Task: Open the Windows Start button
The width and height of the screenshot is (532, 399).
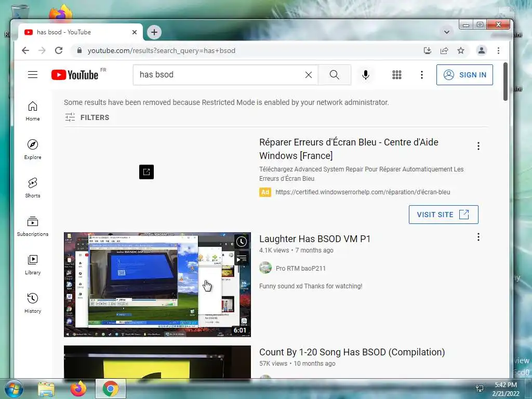Action: [14, 389]
